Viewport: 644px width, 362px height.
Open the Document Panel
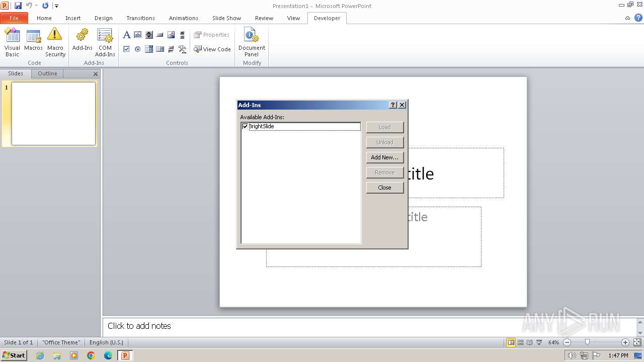[x=252, y=43]
